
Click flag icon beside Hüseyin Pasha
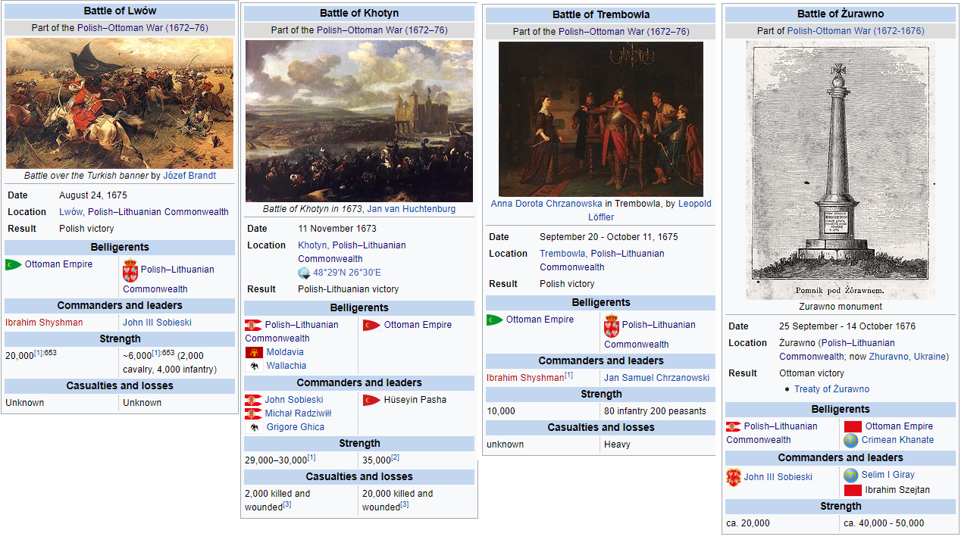371,400
